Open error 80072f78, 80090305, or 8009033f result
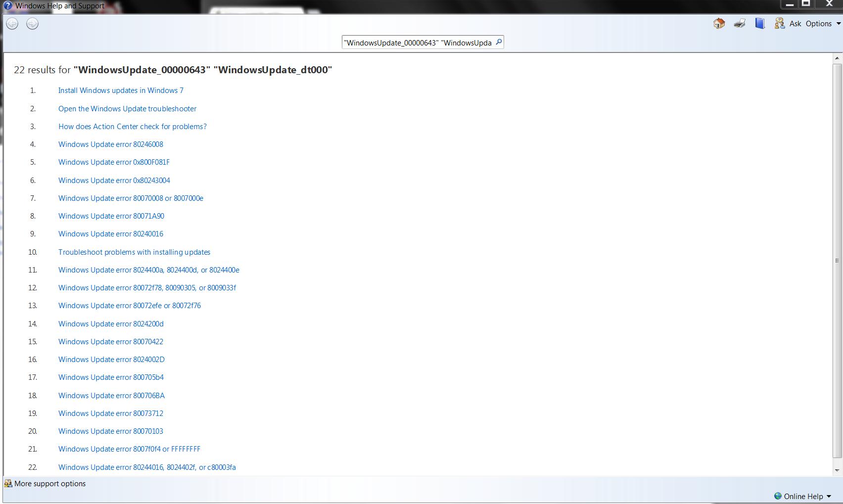 click(147, 288)
